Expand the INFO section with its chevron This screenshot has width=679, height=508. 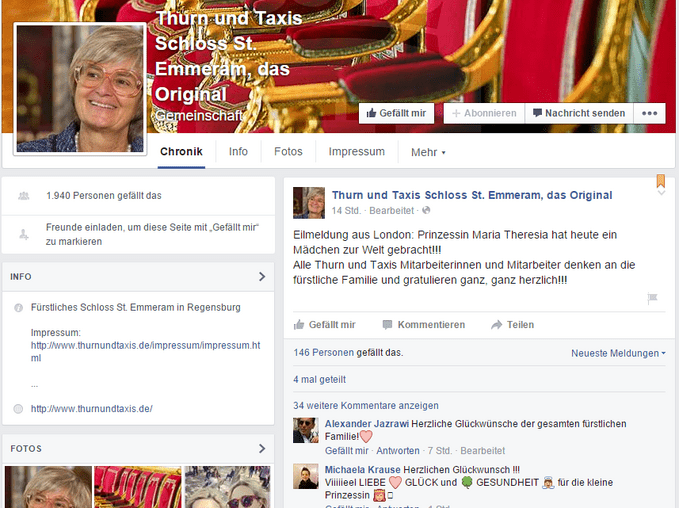pyautogui.click(x=262, y=277)
